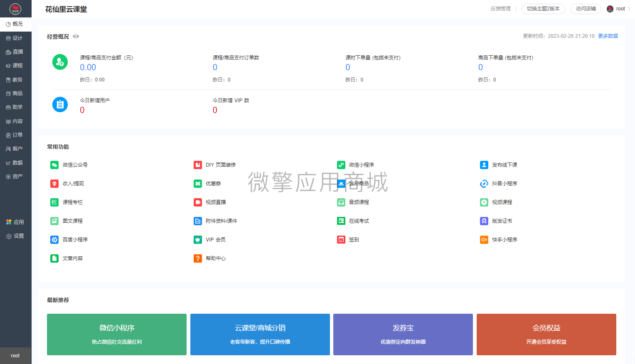Click the root user avatar icon

point(610,9)
